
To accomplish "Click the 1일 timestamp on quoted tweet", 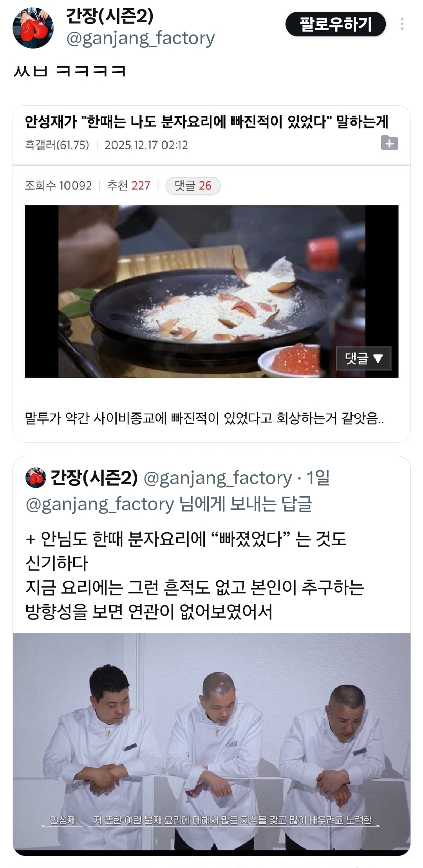I will [318, 477].
